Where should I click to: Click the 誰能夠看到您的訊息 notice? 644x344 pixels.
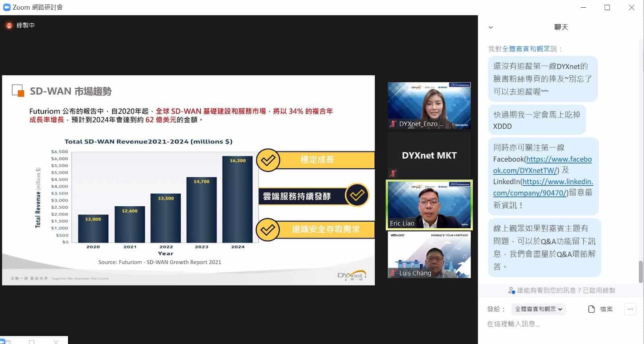click(566, 290)
